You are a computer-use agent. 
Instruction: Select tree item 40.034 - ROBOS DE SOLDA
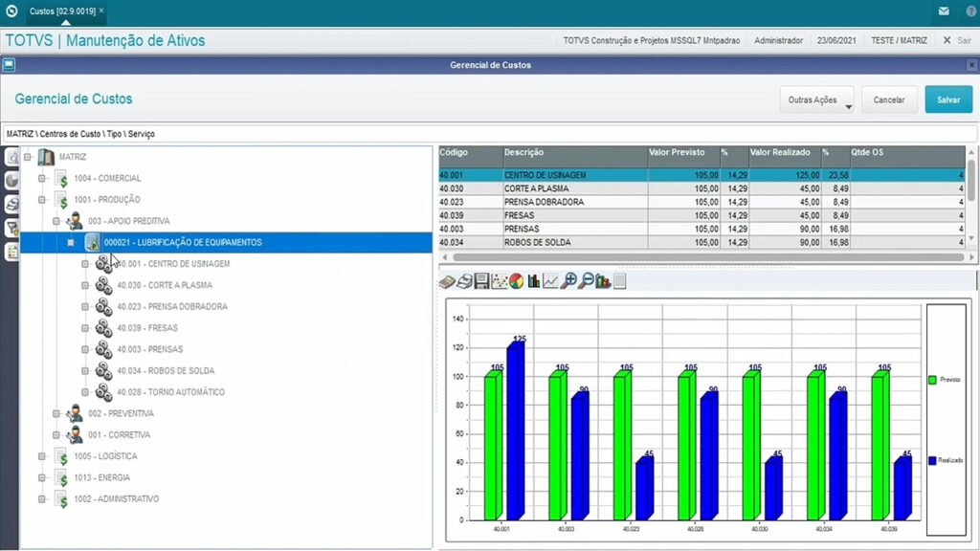tap(166, 371)
